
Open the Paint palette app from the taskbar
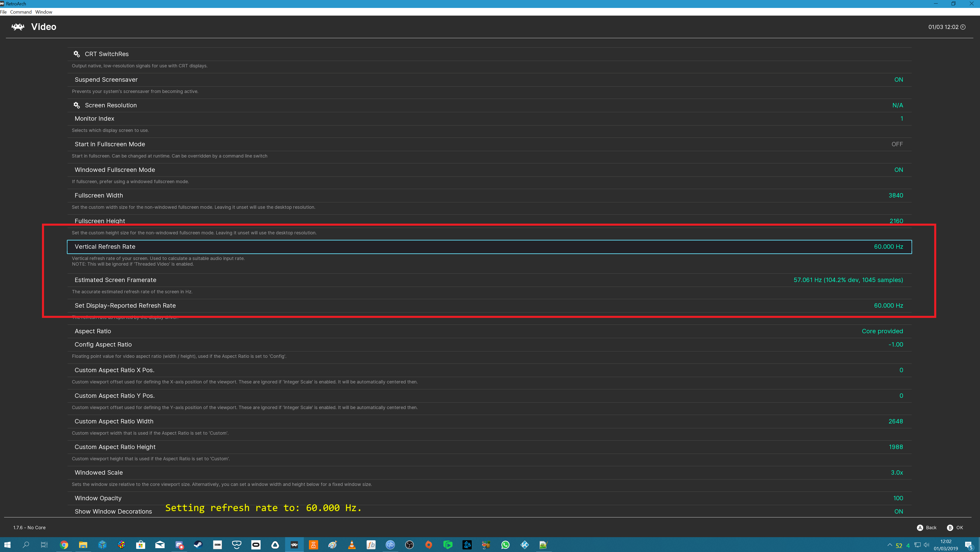click(332, 545)
